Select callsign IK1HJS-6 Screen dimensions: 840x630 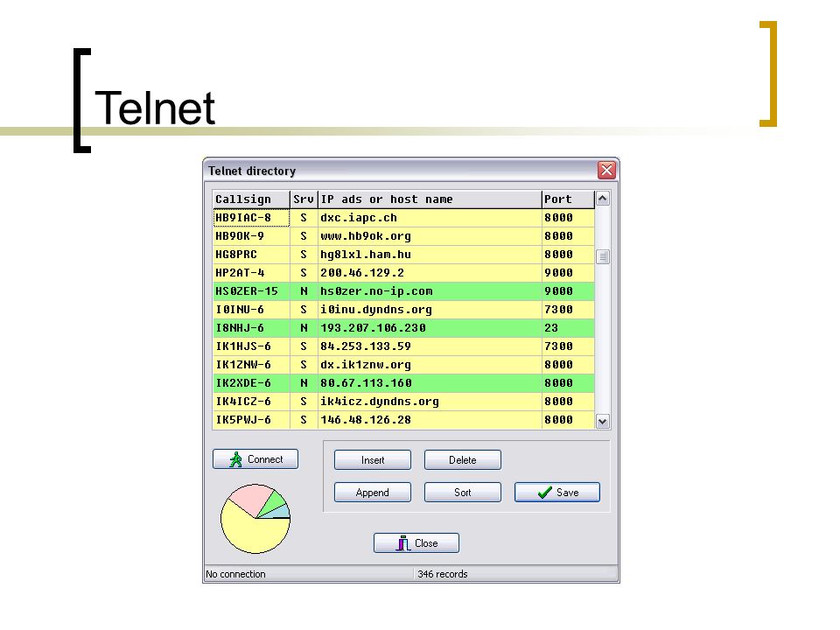tap(251, 346)
